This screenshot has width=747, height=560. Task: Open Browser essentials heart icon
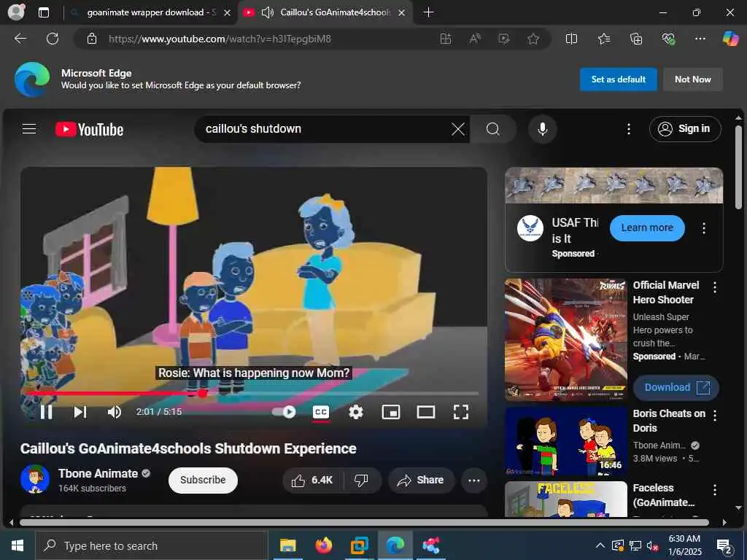click(668, 39)
